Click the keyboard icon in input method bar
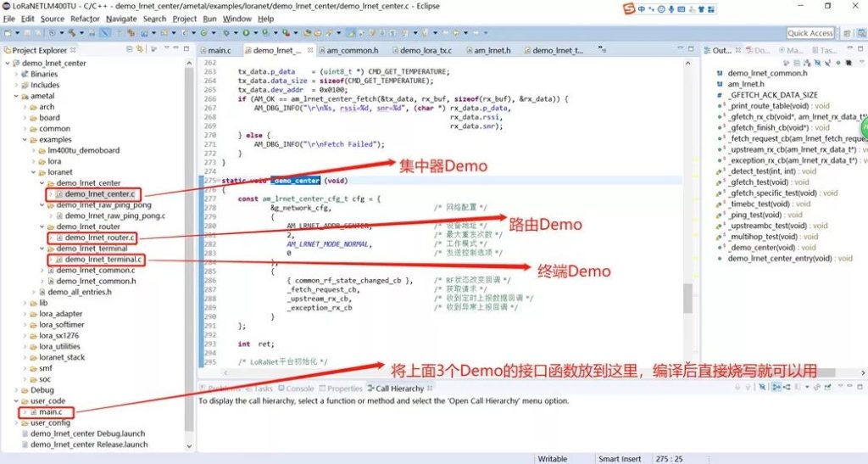Image resolution: width=868 pixels, height=464 pixels. (x=682, y=9)
